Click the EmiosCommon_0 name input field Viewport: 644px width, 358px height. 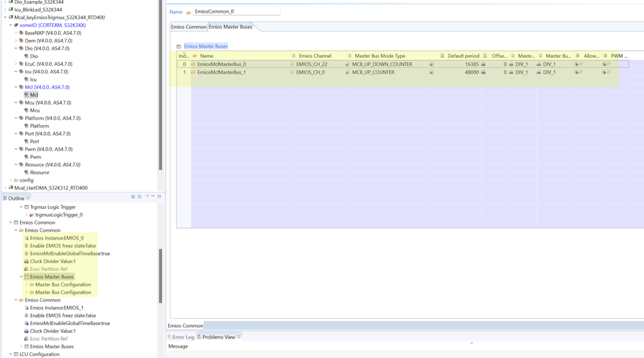(237, 12)
